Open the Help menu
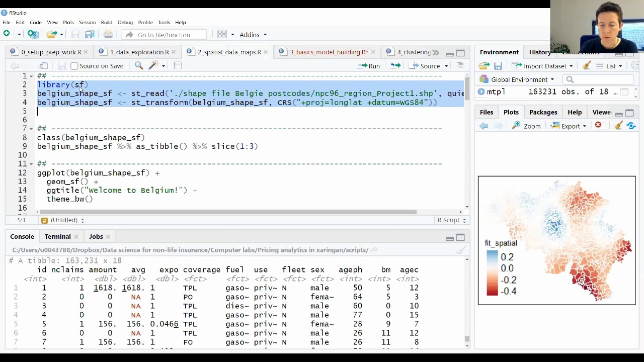Image resolution: width=644 pixels, height=362 pixels. tap(180, 22)
